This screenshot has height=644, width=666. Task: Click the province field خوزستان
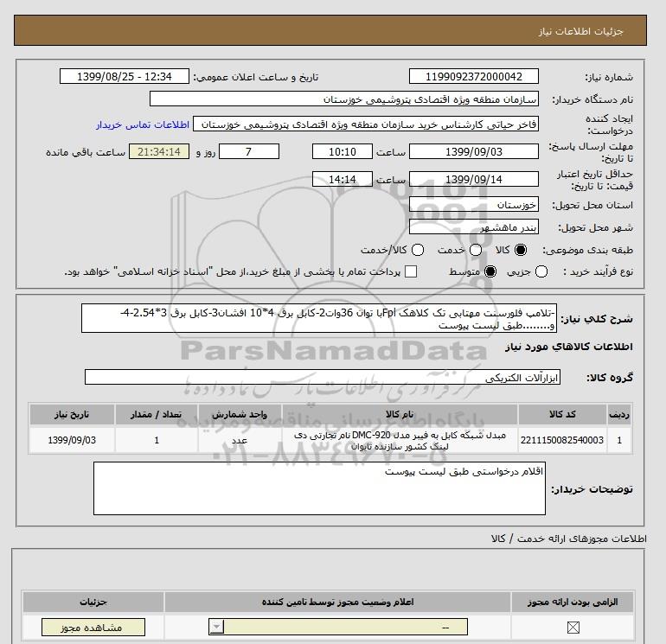(474, 205)
